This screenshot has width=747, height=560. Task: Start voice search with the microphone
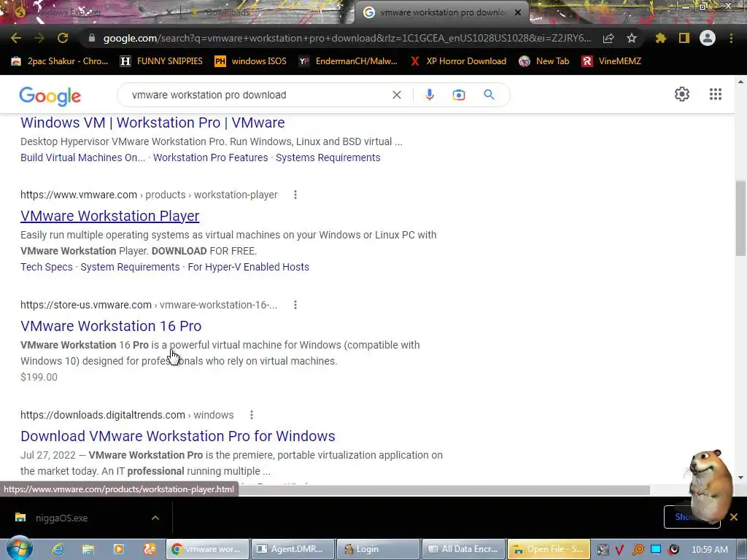(x=429, y=95)
